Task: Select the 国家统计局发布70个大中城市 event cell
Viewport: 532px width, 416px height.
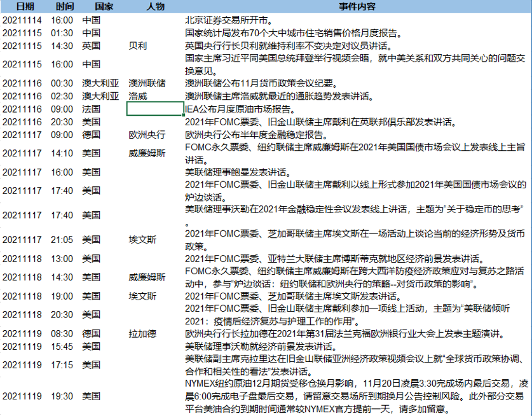Action: pos(294,33)
